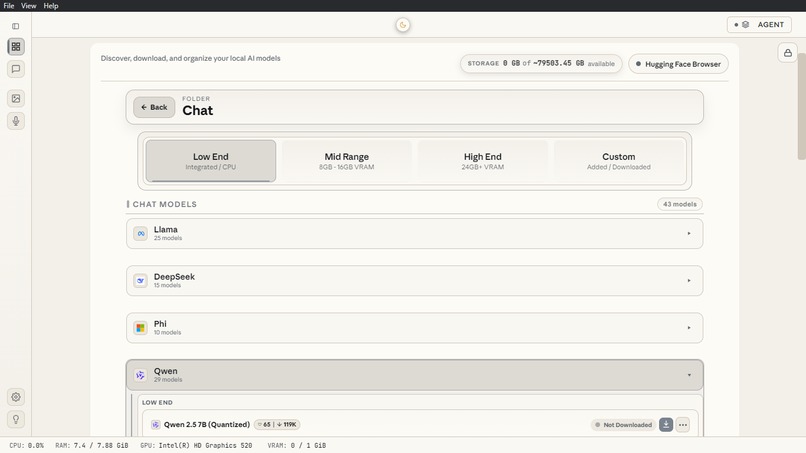Go Back from Chat folder

click(154, 107)
